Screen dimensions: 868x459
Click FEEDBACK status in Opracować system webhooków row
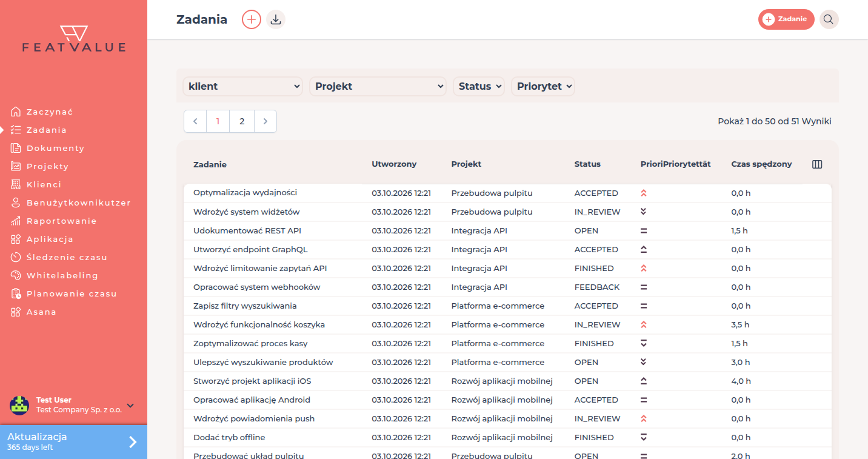coord(597,287)
